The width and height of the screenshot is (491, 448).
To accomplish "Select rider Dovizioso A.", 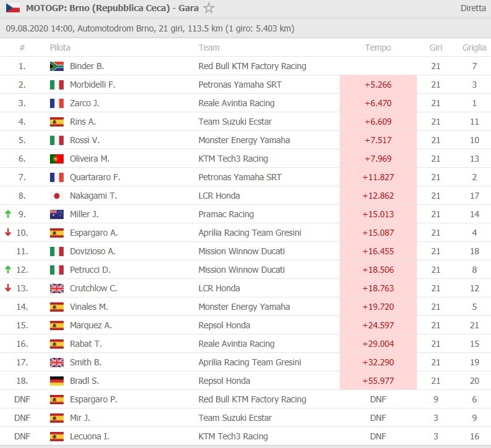I will click(93, 251).
